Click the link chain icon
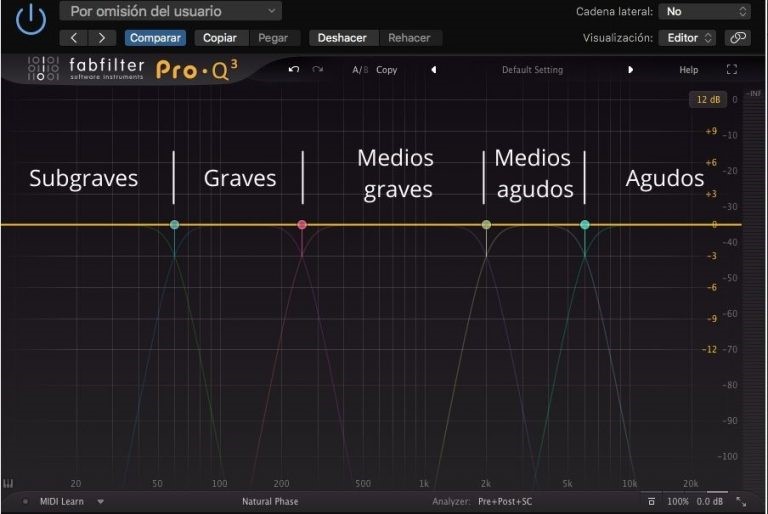The height and width of the screenshot is (514, 768). point(737,38)
